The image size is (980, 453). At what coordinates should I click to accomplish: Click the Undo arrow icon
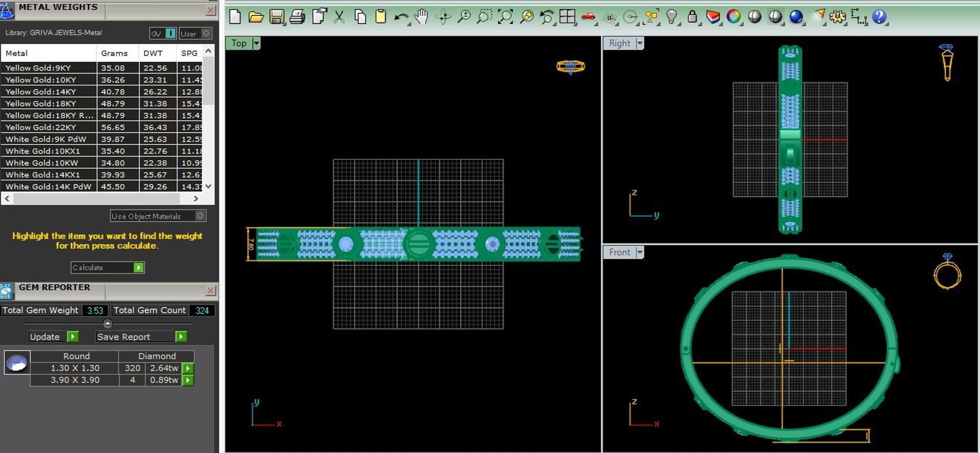point(401,17)
